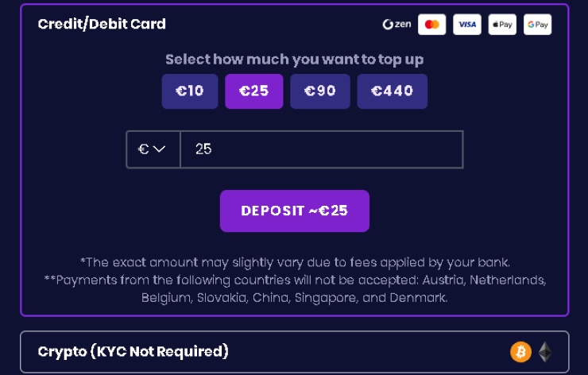The height and width of the screenshot is (375, 588).
Task: Click the Bitcoin coin icon
Action: (x=520, y=351)
